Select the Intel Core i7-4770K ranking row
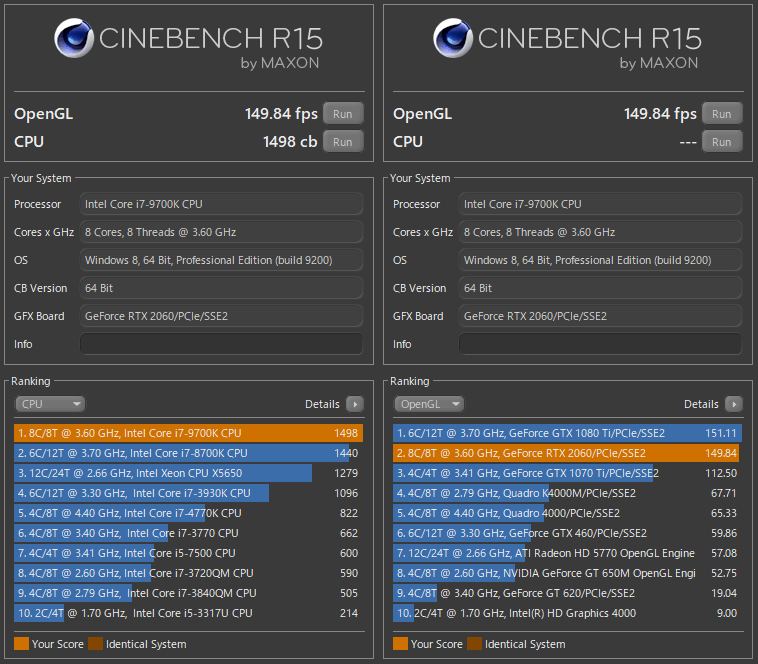 (189, 513)
